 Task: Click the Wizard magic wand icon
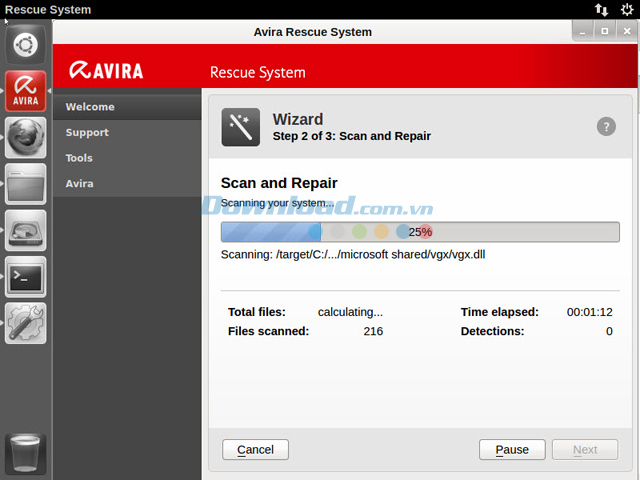pyautogui.click(x=240, y=127)
